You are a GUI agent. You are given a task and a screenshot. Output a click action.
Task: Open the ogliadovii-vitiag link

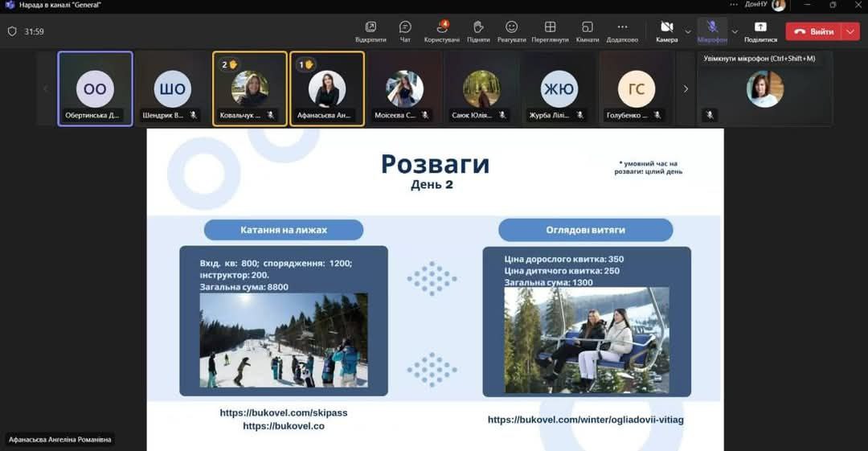(586, 420)
